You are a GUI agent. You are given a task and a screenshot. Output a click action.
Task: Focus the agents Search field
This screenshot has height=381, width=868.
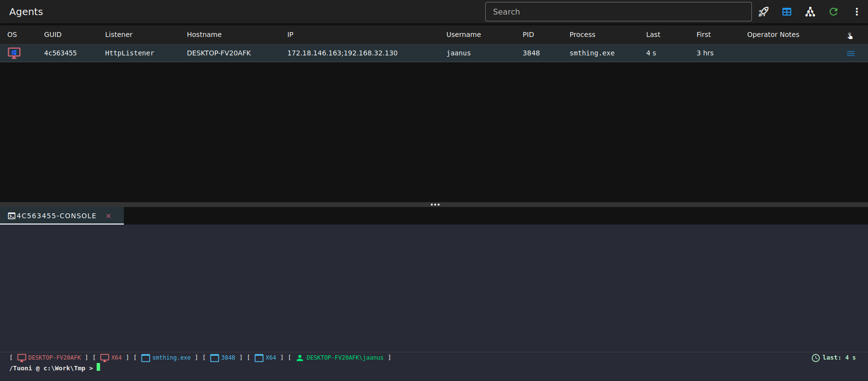tap(618, 12)
